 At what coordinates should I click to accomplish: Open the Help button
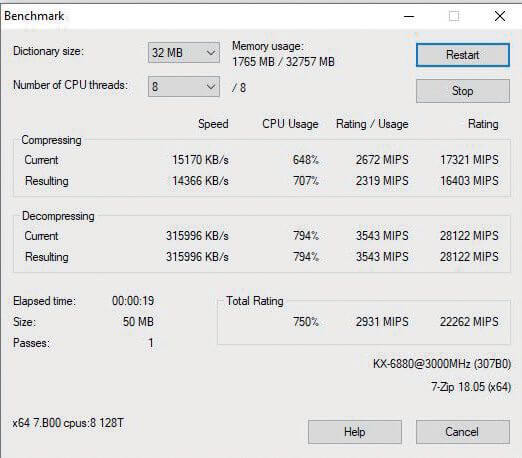coord(355,432)
